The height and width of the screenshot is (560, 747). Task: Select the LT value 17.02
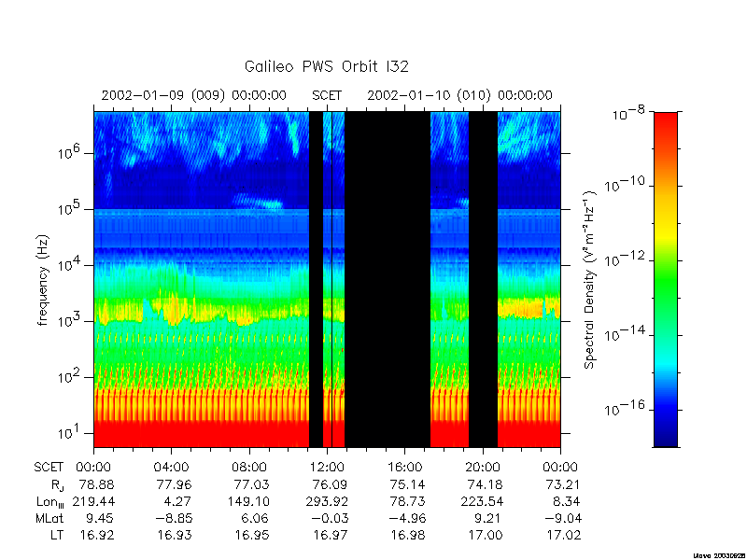coord(563,535)
